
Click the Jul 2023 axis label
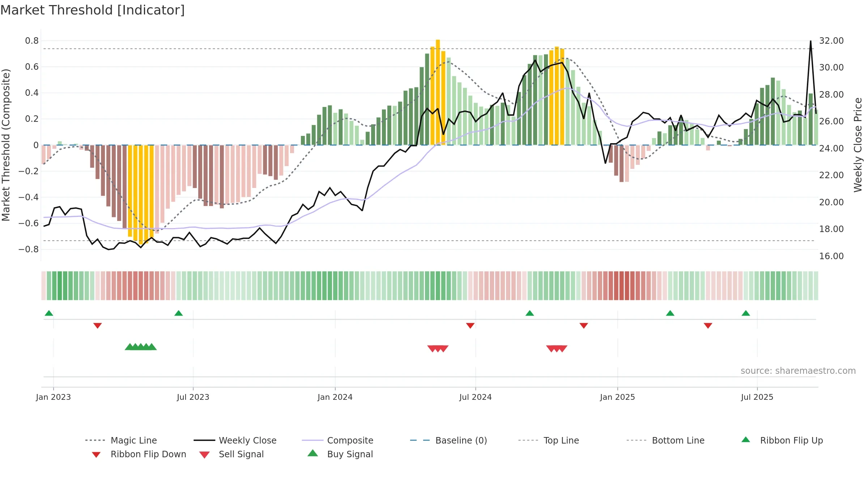coord(193,397)
